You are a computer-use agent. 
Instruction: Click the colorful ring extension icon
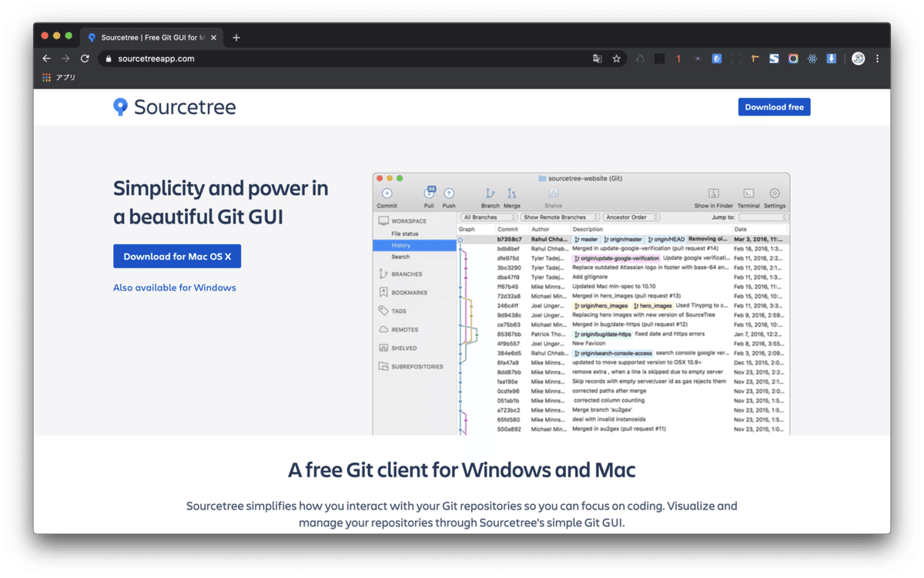click(x=793, y=59)
